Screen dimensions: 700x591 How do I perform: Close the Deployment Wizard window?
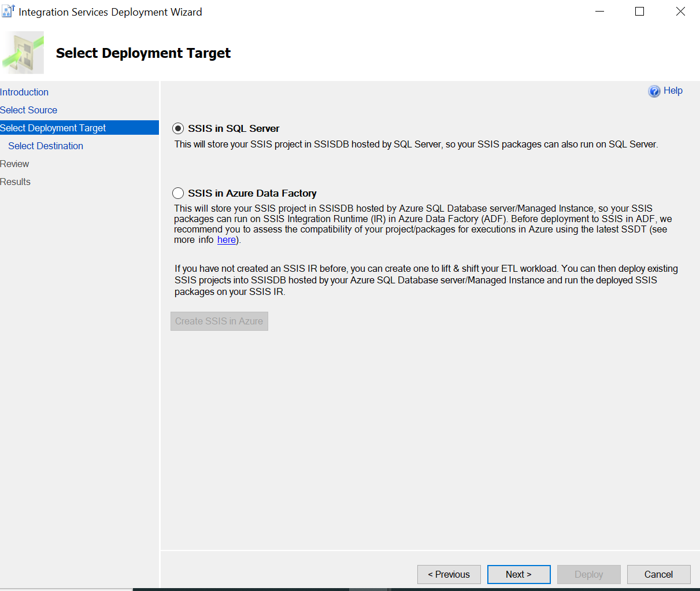pyautogui.click(x=680, y=12)
